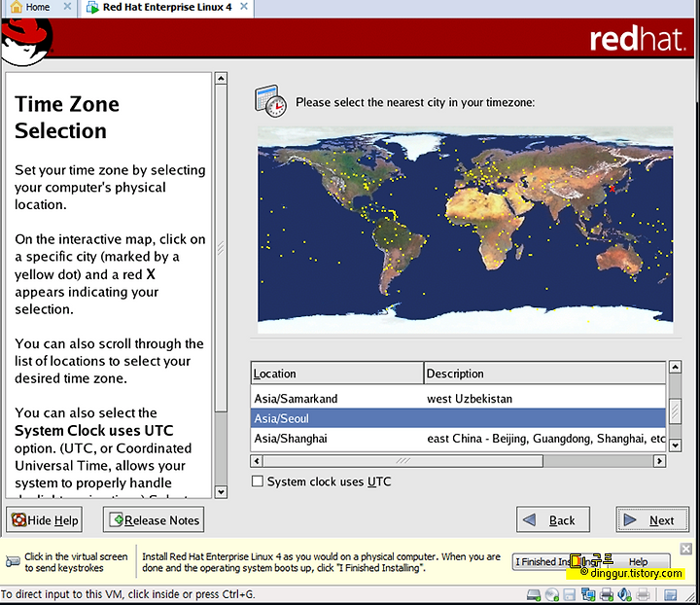Proceed with the Next button
Viewport: 700px width, 605px height.
pyautogui.click(x=652, y=519)
